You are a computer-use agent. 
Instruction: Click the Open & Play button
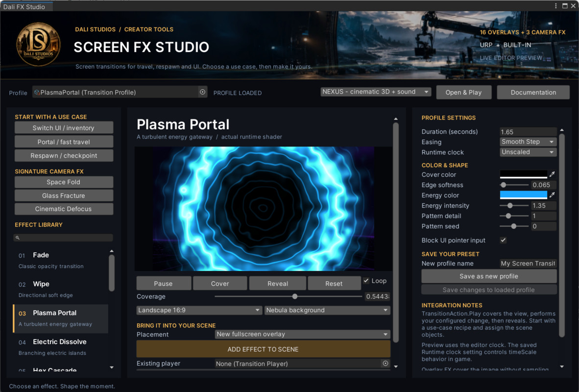tap(463, 93)
